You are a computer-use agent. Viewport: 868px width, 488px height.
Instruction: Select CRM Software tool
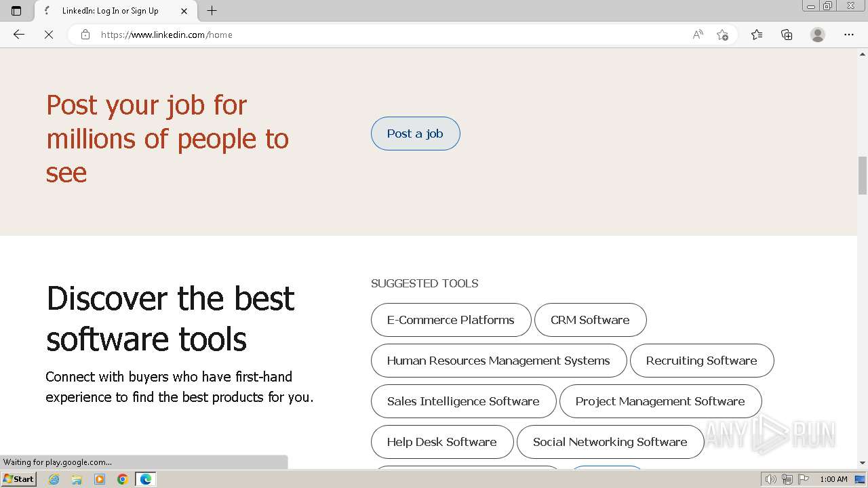point(590,320)
